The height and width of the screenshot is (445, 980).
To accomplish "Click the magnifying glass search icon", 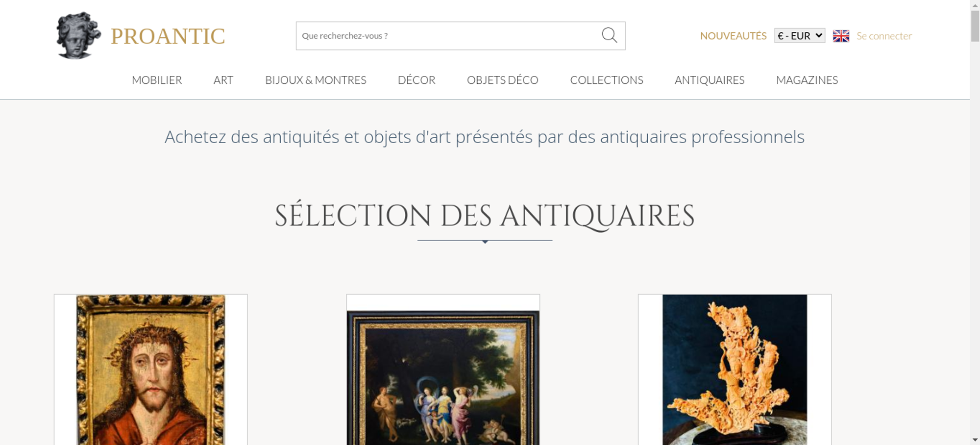I will (x=609, y=35).
